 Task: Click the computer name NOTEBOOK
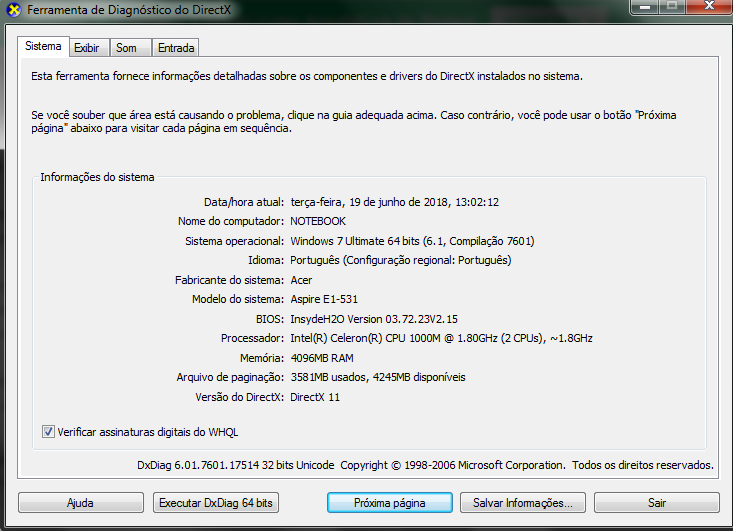(318, 221)
